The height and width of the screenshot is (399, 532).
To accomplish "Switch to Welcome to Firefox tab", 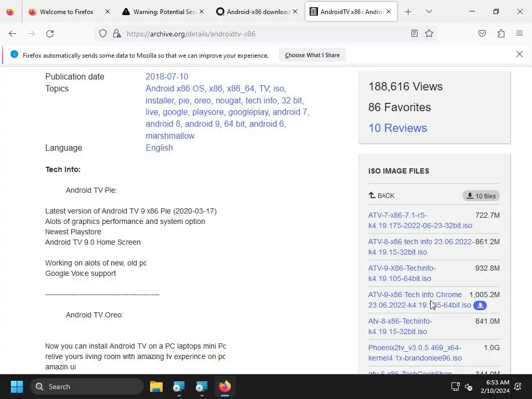I will coord(66,12).
